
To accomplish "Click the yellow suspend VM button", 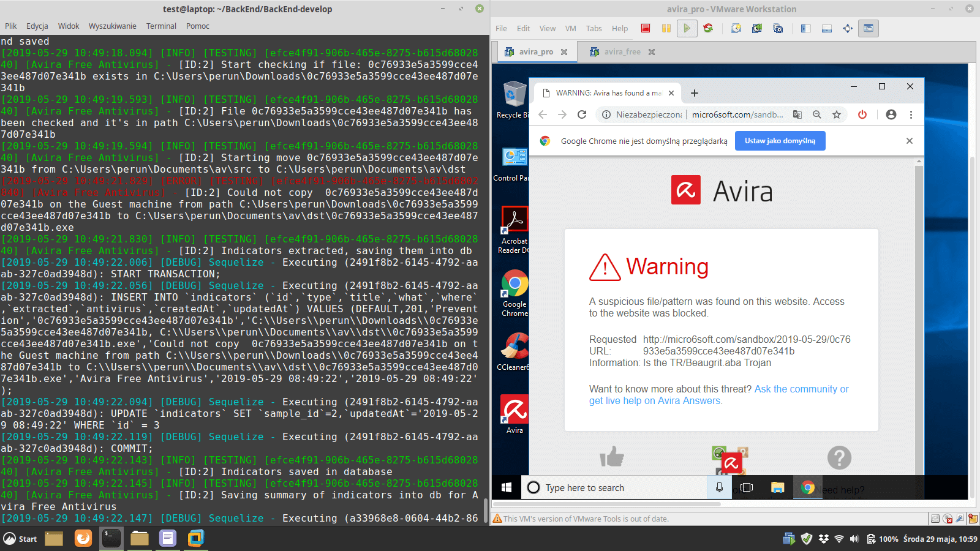I will coord(666,28).
